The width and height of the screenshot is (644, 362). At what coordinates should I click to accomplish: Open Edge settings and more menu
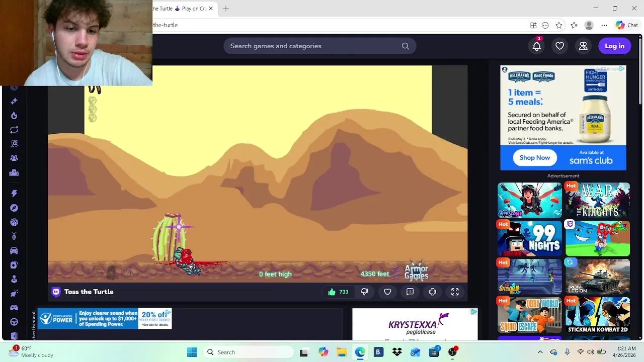coord(604,25)
